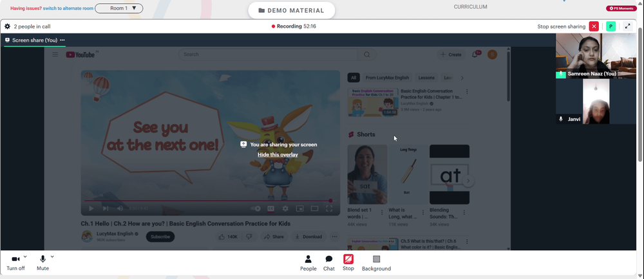
Task: Click switch to alternate room link
Action: tap(68, 8)
